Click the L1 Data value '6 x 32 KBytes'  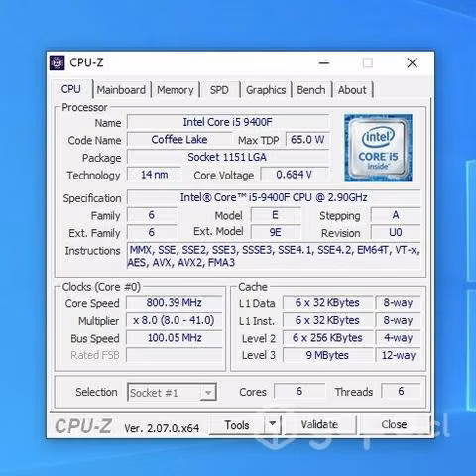tap(327, 303)
